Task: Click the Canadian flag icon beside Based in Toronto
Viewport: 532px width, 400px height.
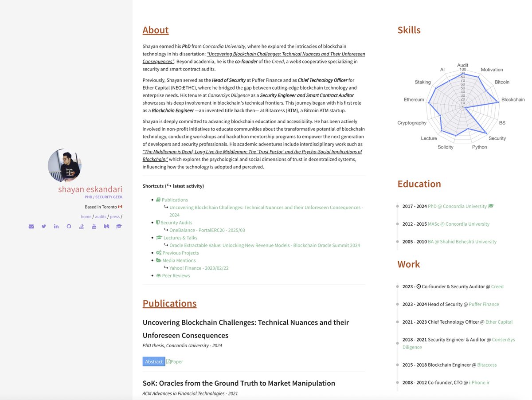Action: (x=120, y=207)
